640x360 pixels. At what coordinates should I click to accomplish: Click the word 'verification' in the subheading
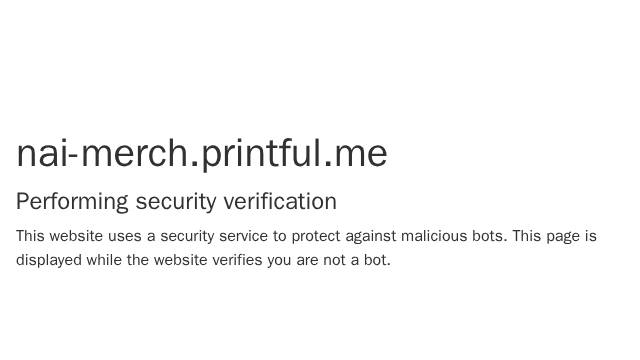tap(280, 201)
